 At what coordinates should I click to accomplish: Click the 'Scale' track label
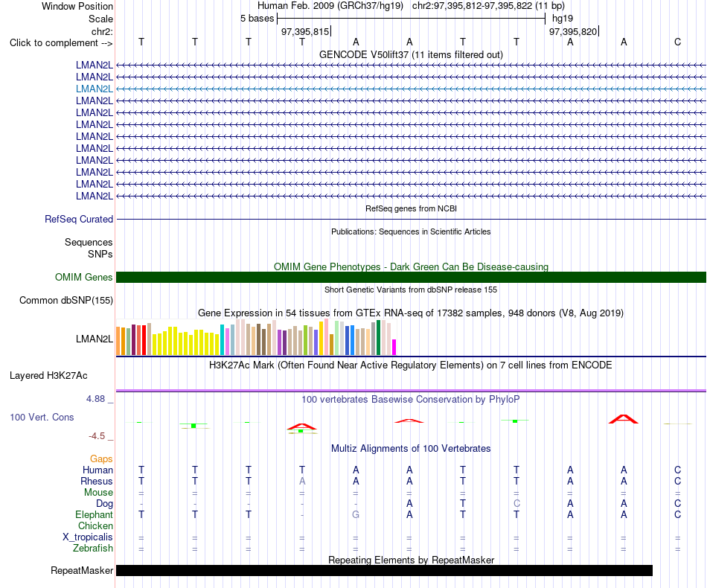(100, 19)
